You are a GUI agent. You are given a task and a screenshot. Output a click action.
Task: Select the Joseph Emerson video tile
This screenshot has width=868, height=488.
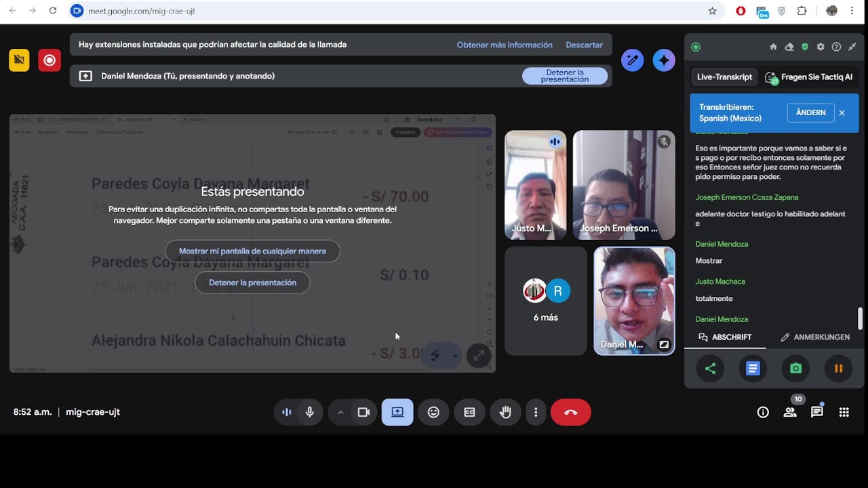click(x=624, y=185)
